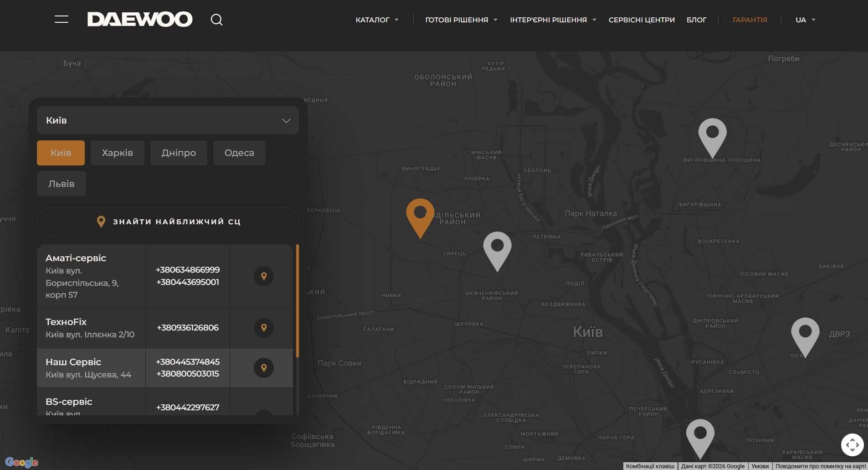This screenshot has height=470, width=868.
Task: Select the Харків city button
Action: (118, 153)
